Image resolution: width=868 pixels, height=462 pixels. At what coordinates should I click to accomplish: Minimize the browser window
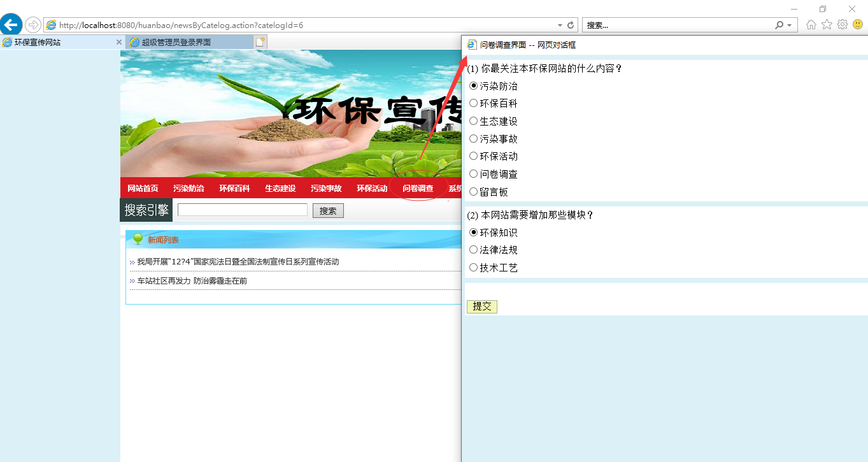[794, 8]
